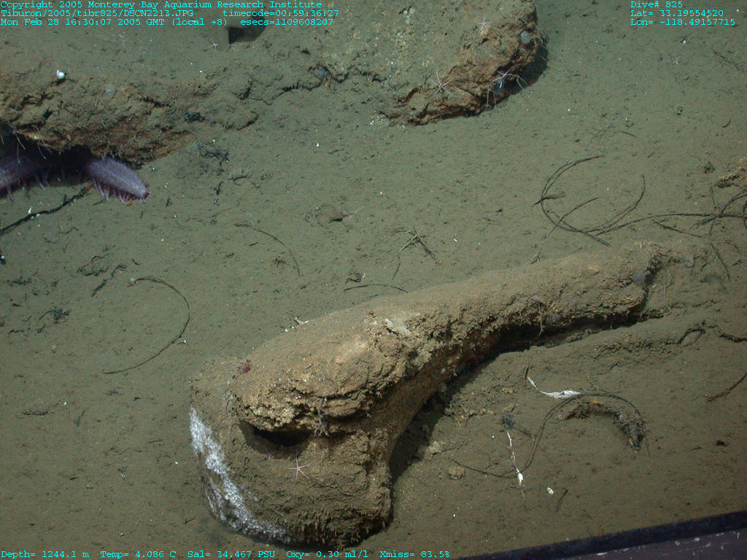The image size is (747, 560).
Task: Click the Lon coordinate readout
Action: click(682, 22)
